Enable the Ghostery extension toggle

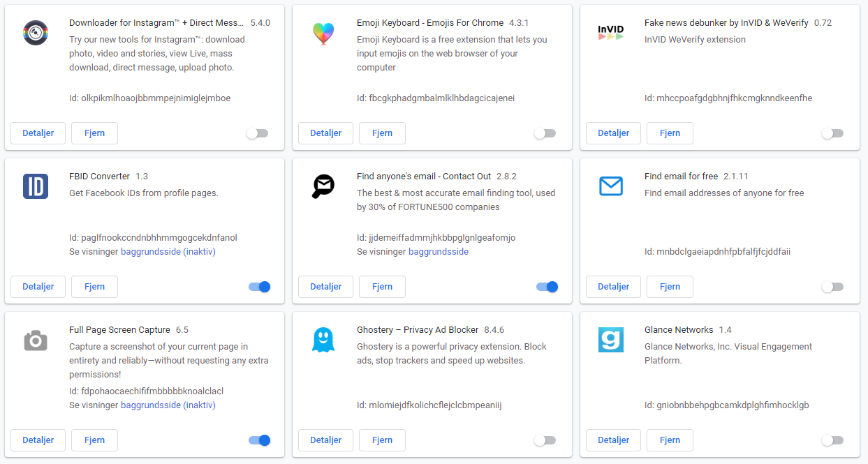coord(545,440)
